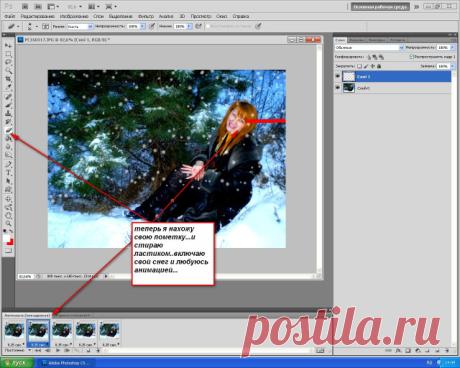Open the Файл menu
The height and width of the screenshot is (368, 460).
[x=10, y=16]
